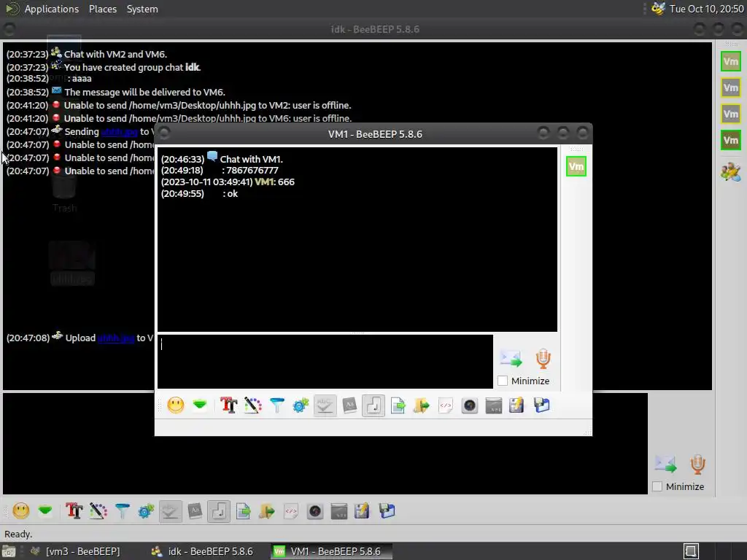Screen dimensions: 747x560
Task: Click dark clapperboard icon in VM1 toolbar
Action: pyautogui.click(x=494, y=405)
